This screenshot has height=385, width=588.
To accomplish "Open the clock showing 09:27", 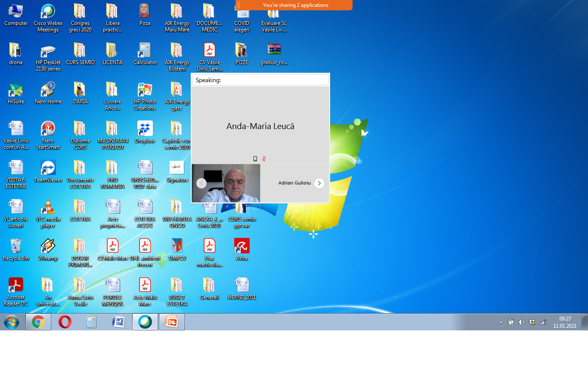I will [x=565, y=322].
